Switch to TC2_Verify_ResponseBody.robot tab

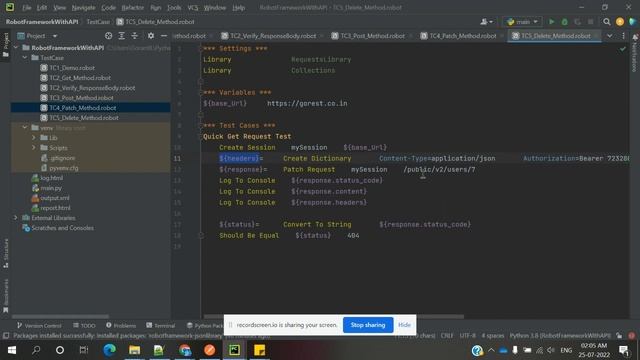click(x=273, y=36)
